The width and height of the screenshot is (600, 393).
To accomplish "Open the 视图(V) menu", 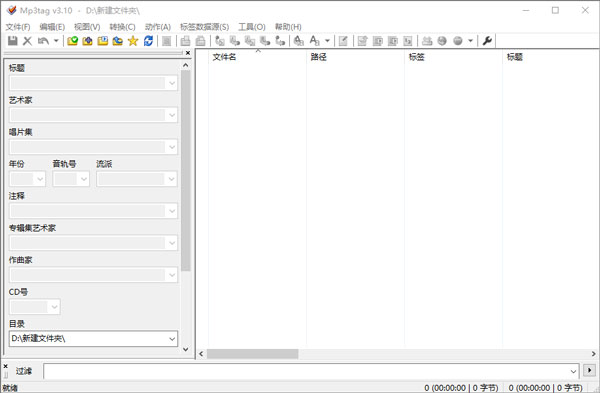I will [x=87, y=27].
